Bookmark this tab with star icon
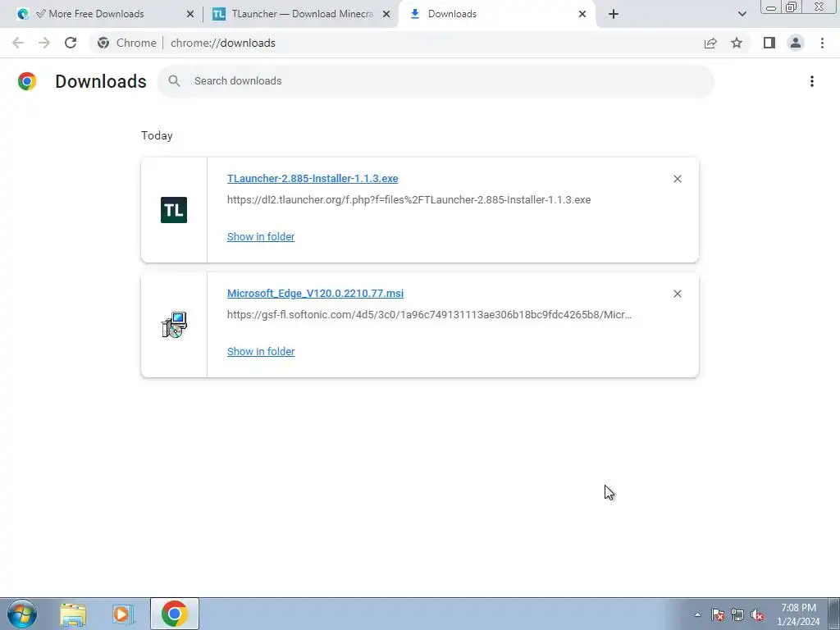Image resolution: width=840 pixels, height=630 pixels. (737, 43)
